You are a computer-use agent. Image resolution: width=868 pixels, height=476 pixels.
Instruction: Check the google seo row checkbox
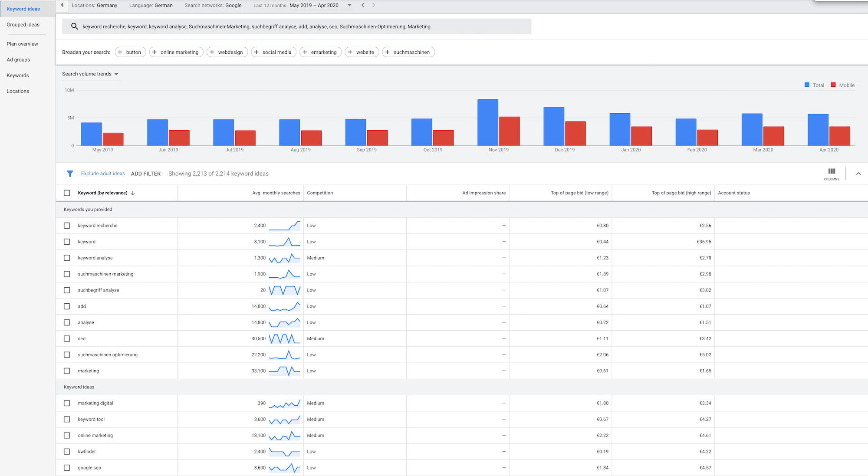[x=67, y=468]
